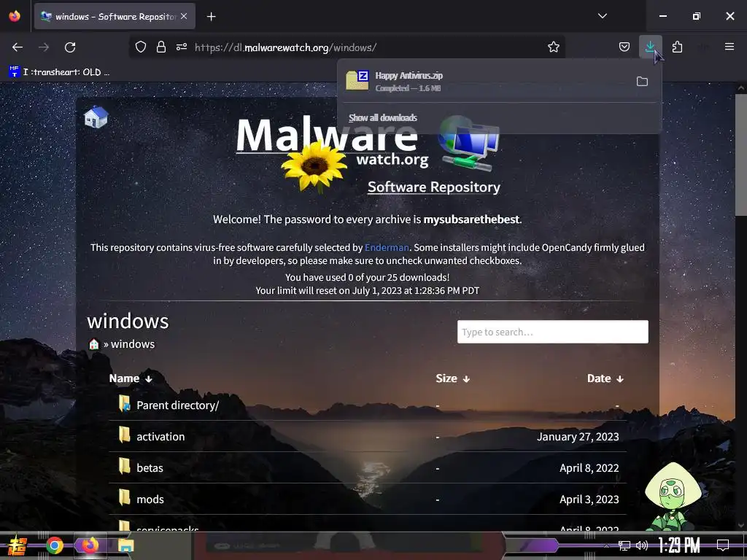Image resolution: width=747 pixels, height=560 pixels.
Task: Open the Firefox hamburger menu
Action: click(x=729, y=47)
